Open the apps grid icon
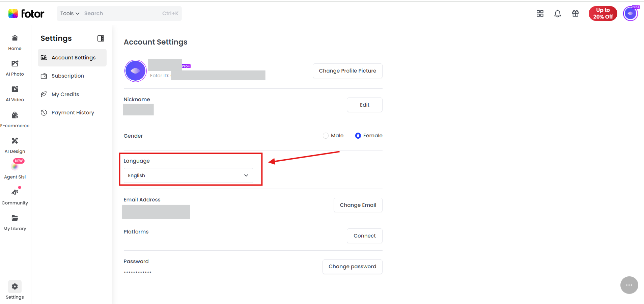The height and width of the screenshot is (304, 644). pos(540,13)
